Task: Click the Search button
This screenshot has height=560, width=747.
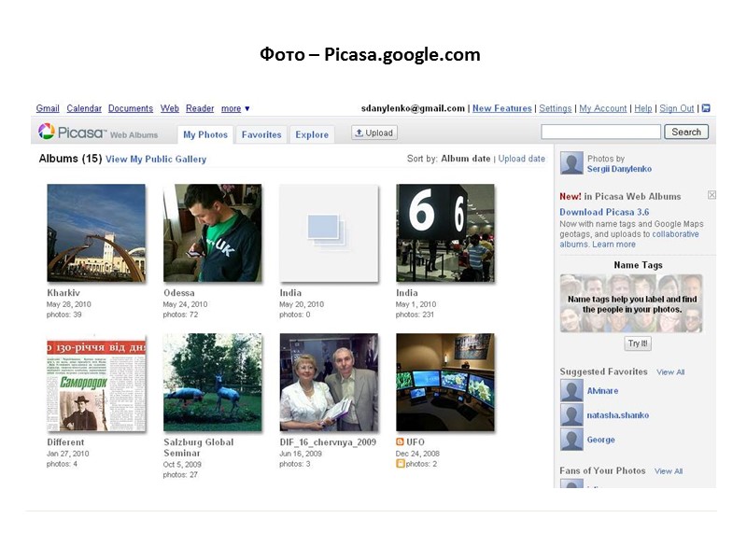Action: (x=686, y=132)
